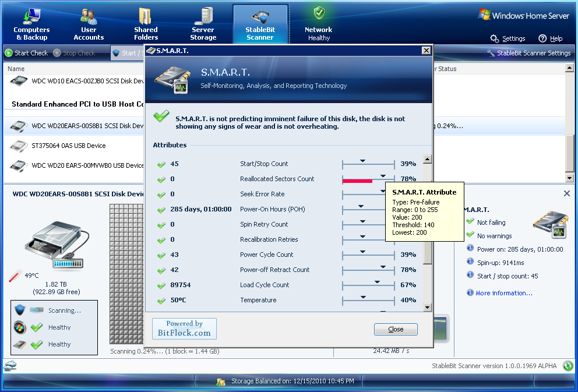The width and height of the screenshot is (578, 392).
Task: Click the Windows Home Server logo
Action: [523, 16]
